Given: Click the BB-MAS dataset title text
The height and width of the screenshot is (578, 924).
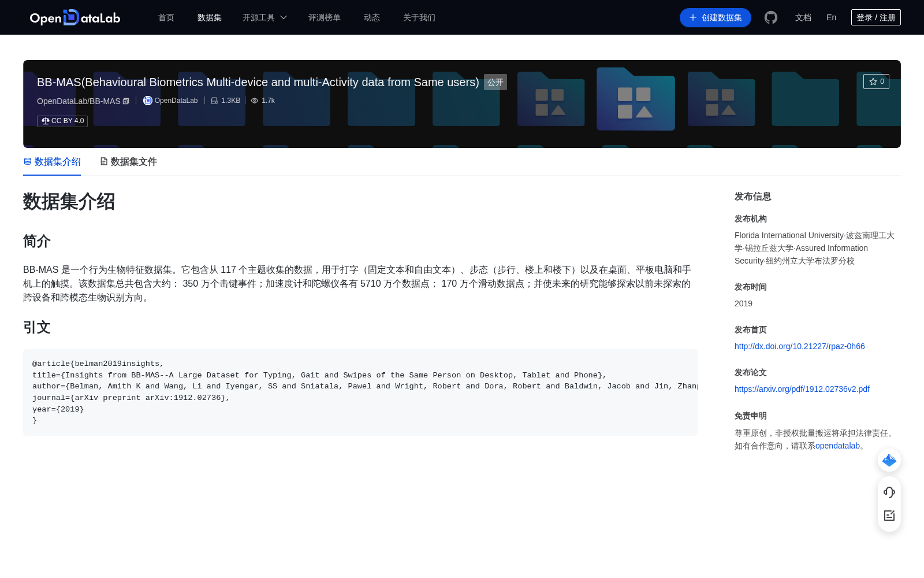Looking at the screenshot, I should click(258, 82).
